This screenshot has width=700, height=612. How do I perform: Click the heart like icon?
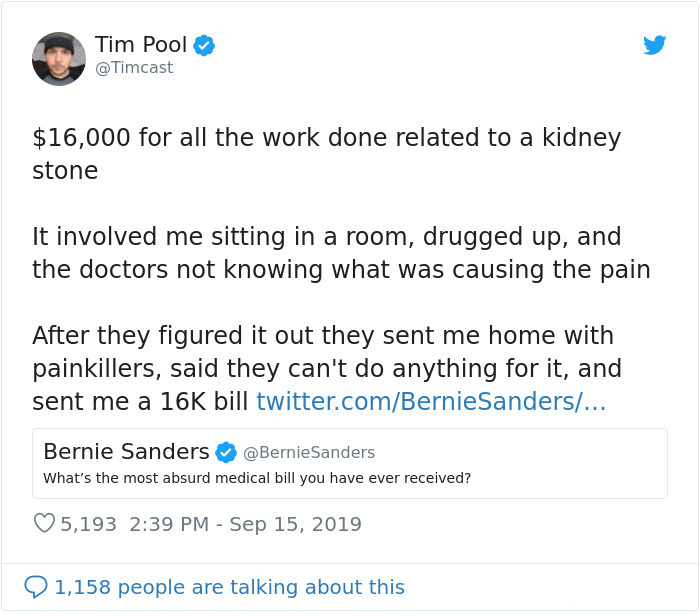coord(44,523)
